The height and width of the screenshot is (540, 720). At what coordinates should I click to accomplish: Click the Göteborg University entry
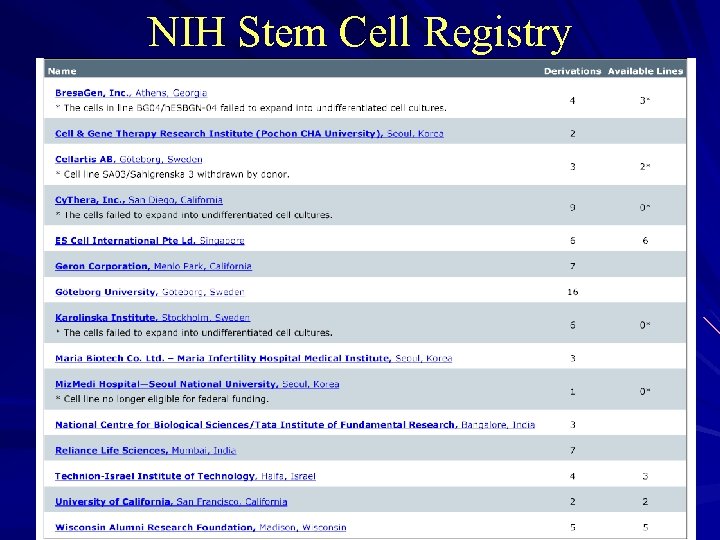click(x=150, y=292)
